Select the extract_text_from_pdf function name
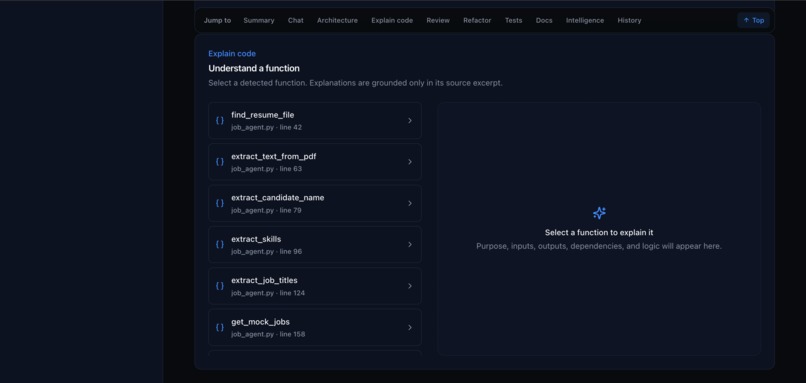 (273, 156)
